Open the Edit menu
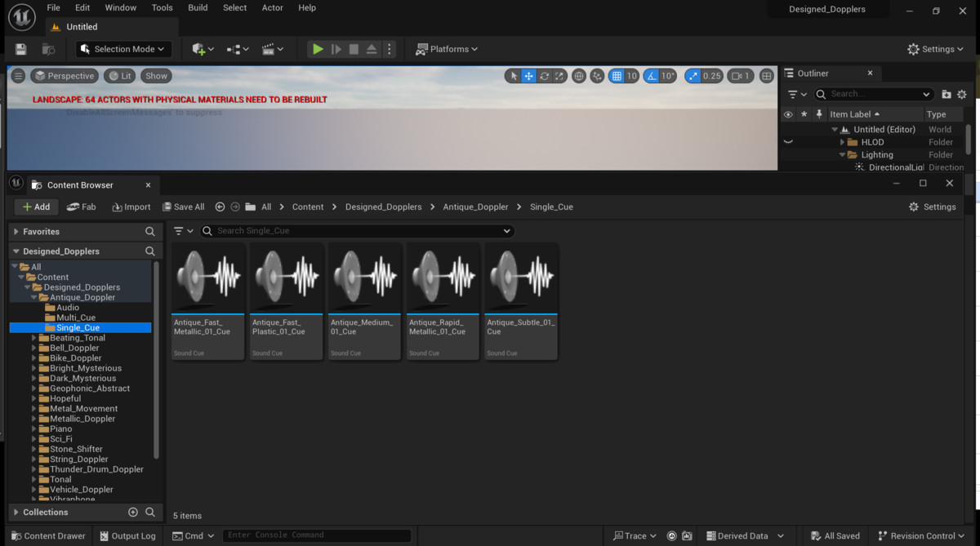 point(82,7)
